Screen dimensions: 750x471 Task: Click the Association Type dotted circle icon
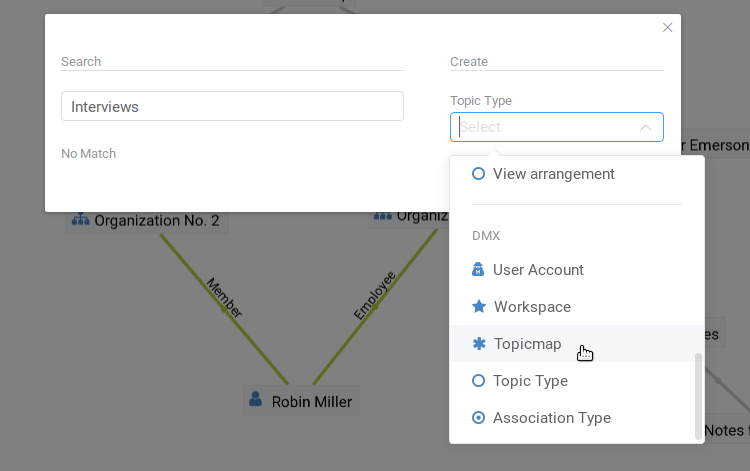[x=478, y=418]
